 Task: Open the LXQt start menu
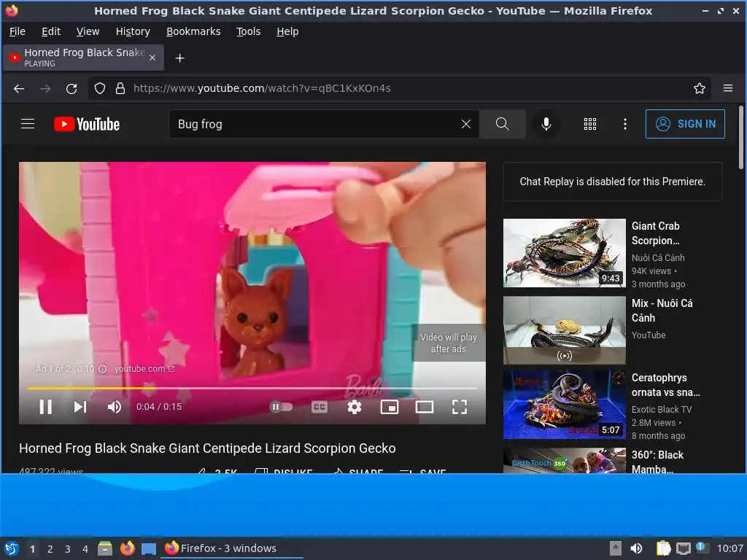click(x=12, y=548)
